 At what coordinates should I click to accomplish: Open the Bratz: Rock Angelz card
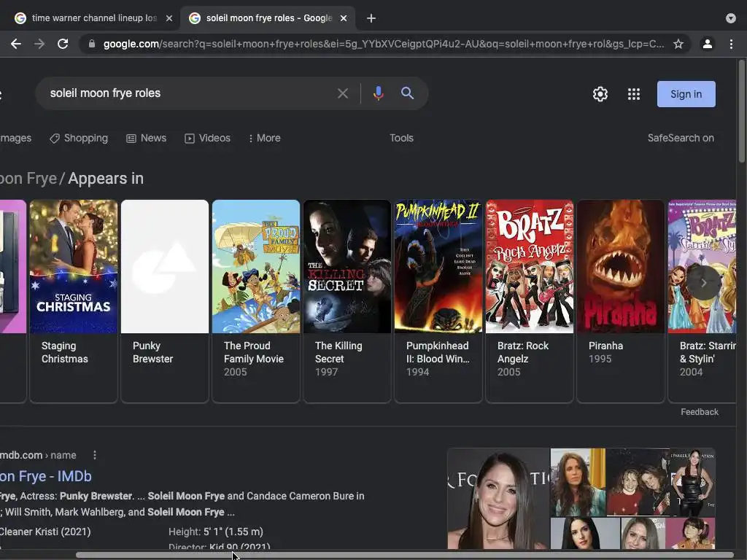(530, 301)
